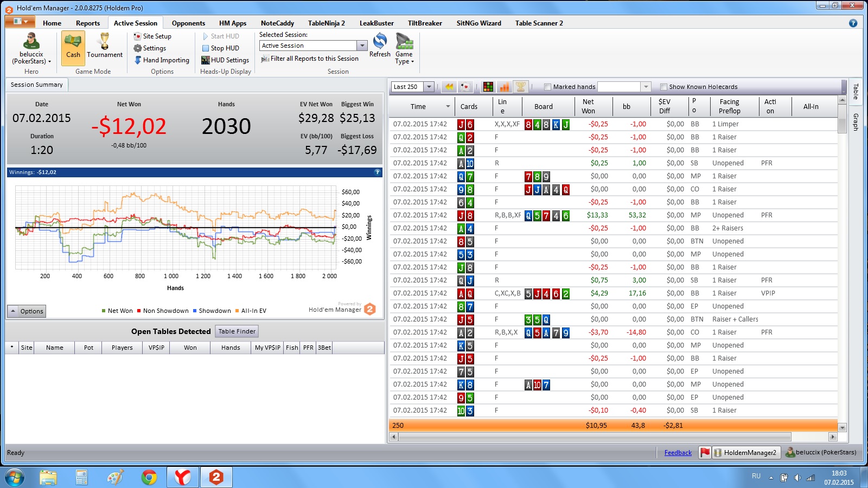Click the Showdown blue legend swatch

[x=195, y=311]
